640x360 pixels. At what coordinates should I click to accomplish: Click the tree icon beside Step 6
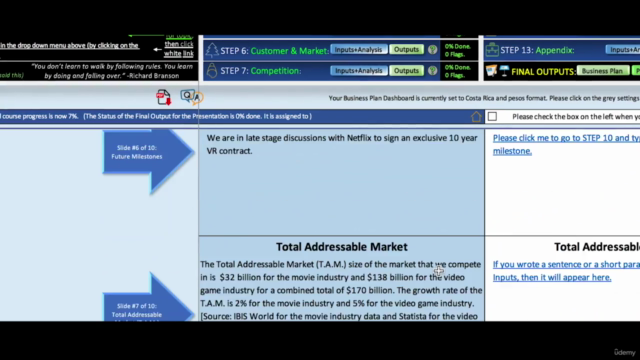pyautogui.click(x=211, y=50)
